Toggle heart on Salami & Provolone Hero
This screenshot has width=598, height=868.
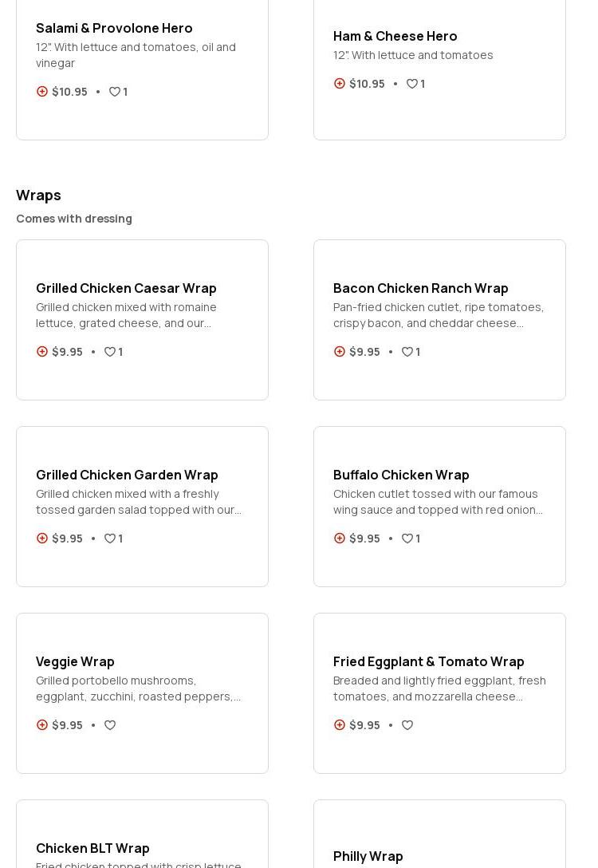(x=115, y=92)
